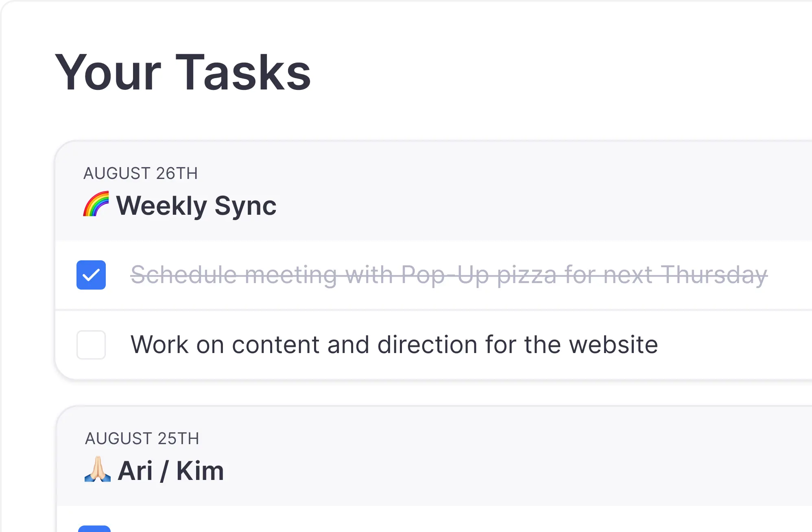Image resolution: width=812 pixels, height=532 pixels.
Task: Click the name Kim in Ari / Kim title
Action: [200, 471]
